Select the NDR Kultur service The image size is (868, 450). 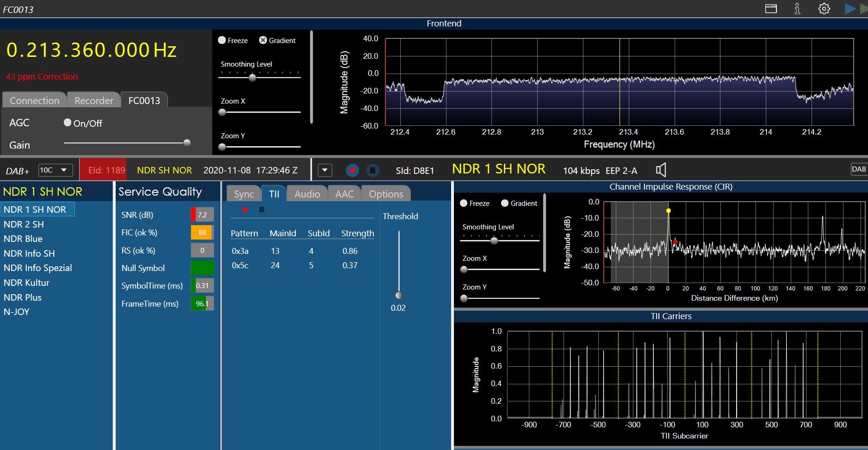(26, 283)
